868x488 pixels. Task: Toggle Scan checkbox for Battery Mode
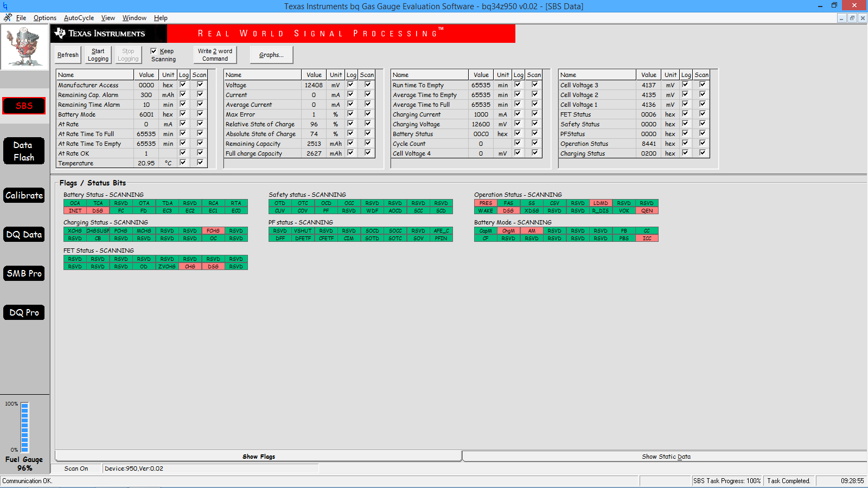click(x=200, y=114)
